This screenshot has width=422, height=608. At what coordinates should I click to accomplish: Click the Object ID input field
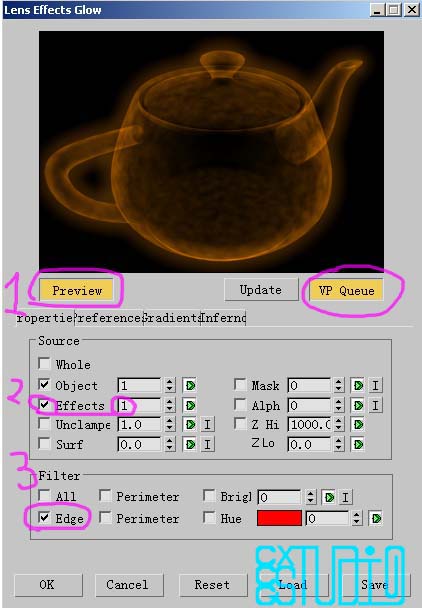[140, 385]
